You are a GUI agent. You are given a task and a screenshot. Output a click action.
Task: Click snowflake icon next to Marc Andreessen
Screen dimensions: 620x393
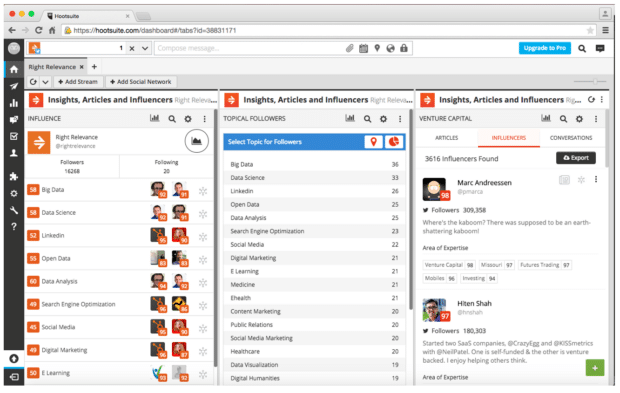tap(581, 180)
